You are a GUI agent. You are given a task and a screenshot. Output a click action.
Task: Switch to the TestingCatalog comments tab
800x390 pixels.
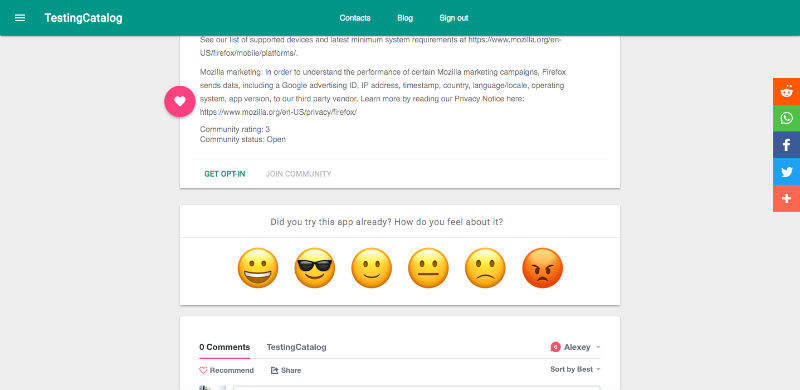pos(296,347)
